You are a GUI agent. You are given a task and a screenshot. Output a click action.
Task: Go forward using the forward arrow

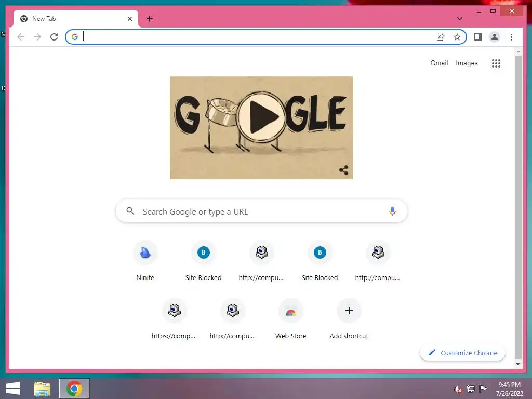[x=37, y=37]
